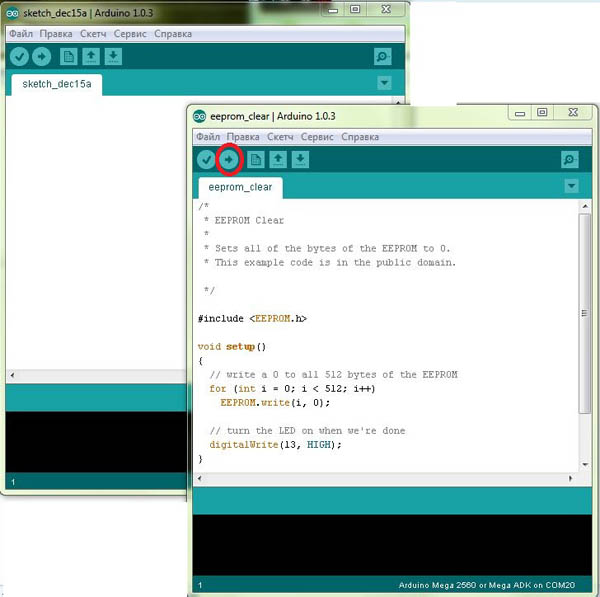The height and width of the screenshot is (597, 600).
Task: Click 'digitalWrite(13, HIGH);' code line
Action: 275,445
